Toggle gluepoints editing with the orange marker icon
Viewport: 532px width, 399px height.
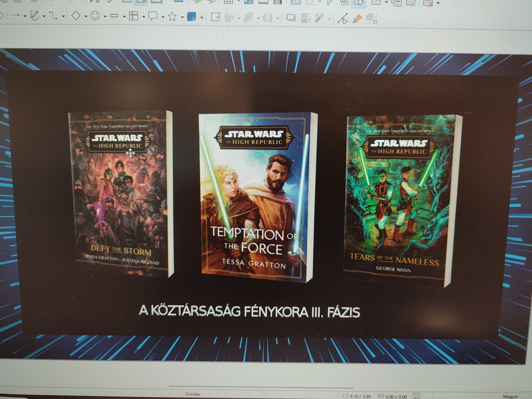pos(357,19)
